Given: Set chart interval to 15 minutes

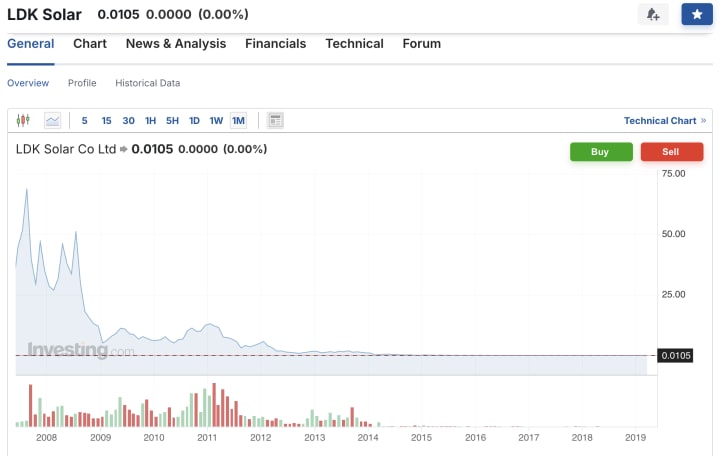Looking at the screenshot, I should tap(107, 121).
